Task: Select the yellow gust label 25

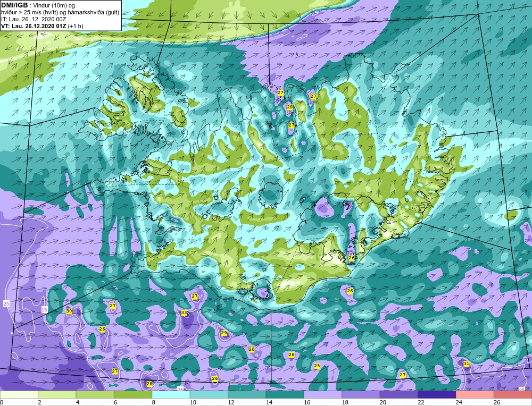Action: pyautogui.click(x=317, y=366)
